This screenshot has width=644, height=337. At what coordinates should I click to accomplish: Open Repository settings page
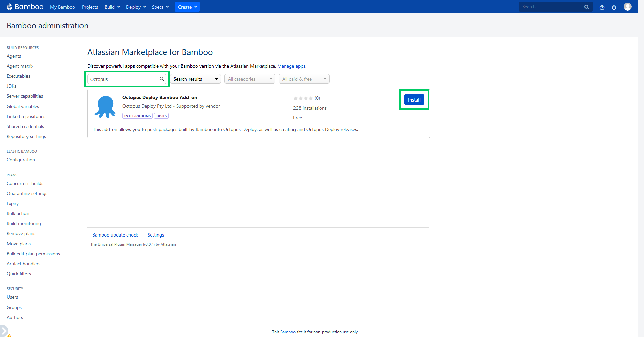pos(26,136)
